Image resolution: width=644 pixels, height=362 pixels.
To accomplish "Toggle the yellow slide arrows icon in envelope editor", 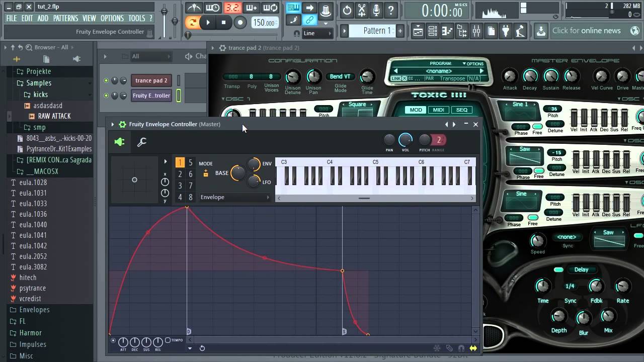I will coord(473,348).
